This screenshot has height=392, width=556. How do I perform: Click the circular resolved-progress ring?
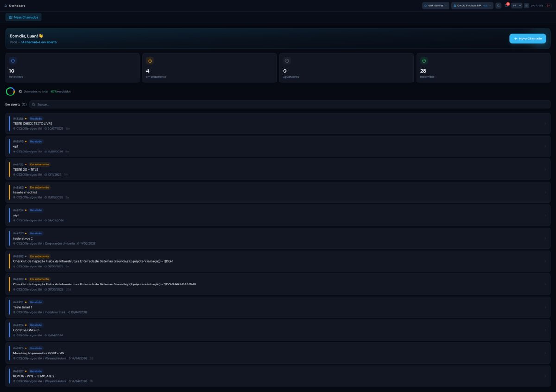(x=10, y=91)
